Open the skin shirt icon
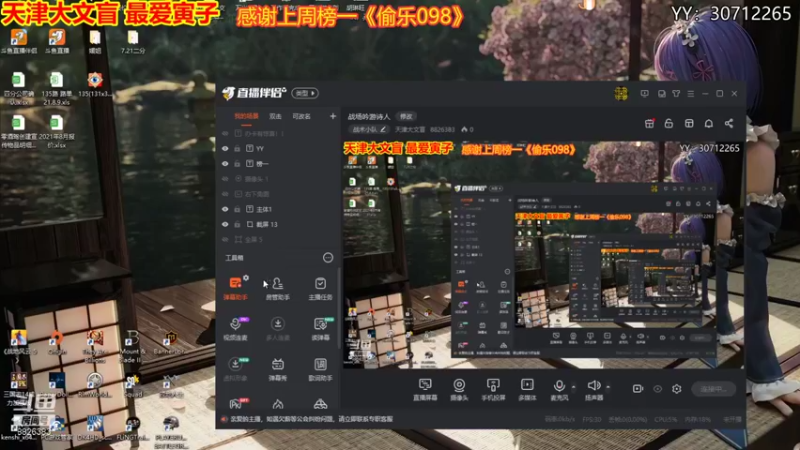 (676, 94)
